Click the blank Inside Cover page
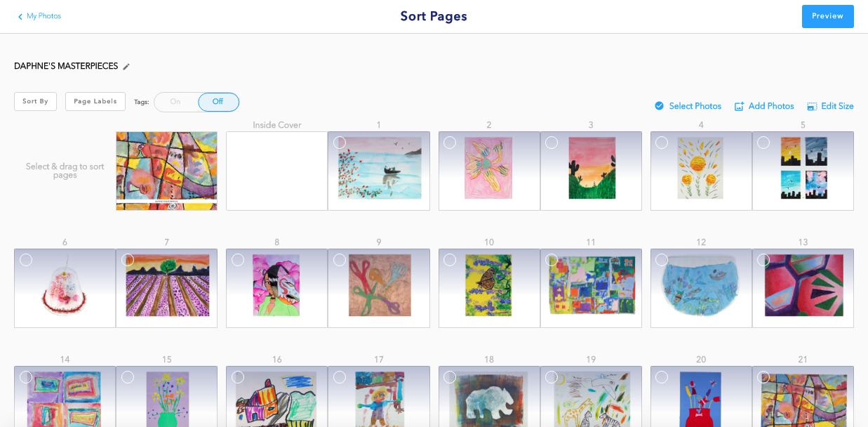868x427 pixels. tap(276, 171)
